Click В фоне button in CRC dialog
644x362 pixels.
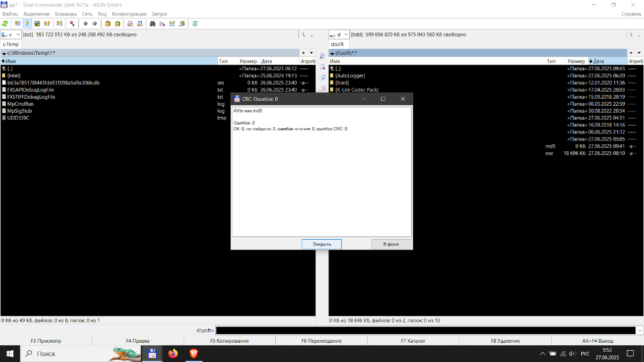391,244
